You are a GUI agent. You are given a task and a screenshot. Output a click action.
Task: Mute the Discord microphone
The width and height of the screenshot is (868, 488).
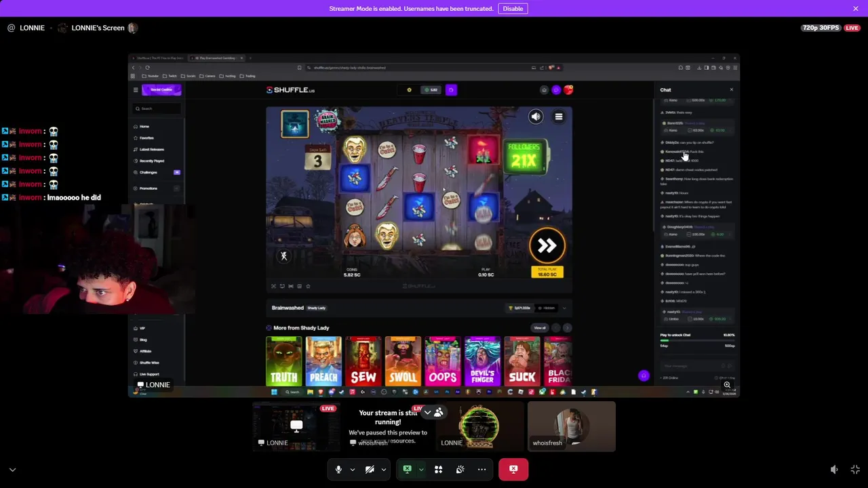(x=338, y=469)
